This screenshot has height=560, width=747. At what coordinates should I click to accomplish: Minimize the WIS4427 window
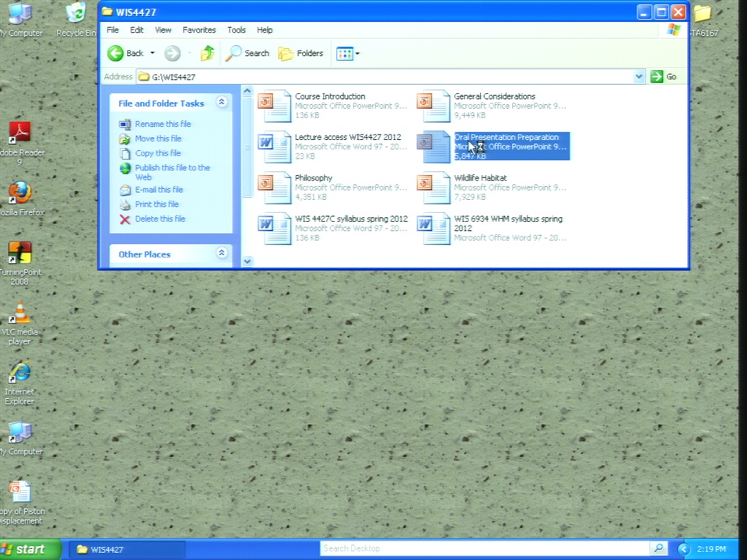point(644,12)
